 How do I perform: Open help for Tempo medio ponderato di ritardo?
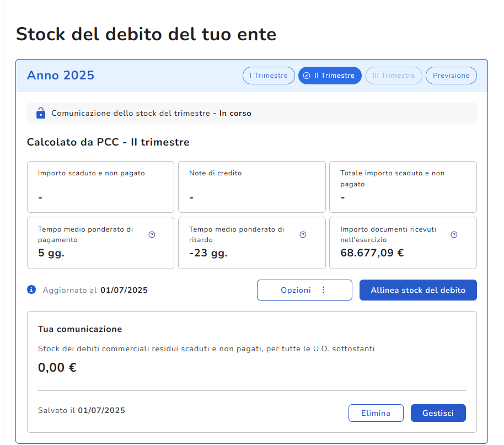pos(303,234)
